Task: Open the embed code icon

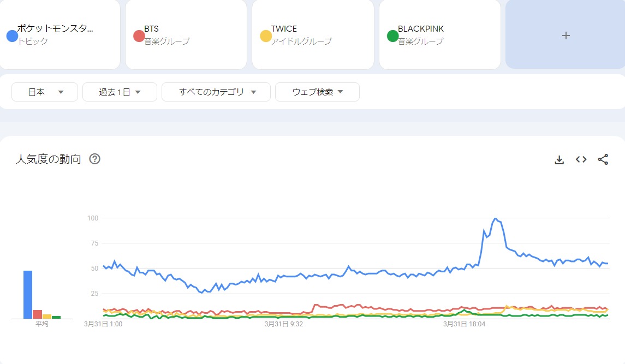Action: [x=581, y=159]
